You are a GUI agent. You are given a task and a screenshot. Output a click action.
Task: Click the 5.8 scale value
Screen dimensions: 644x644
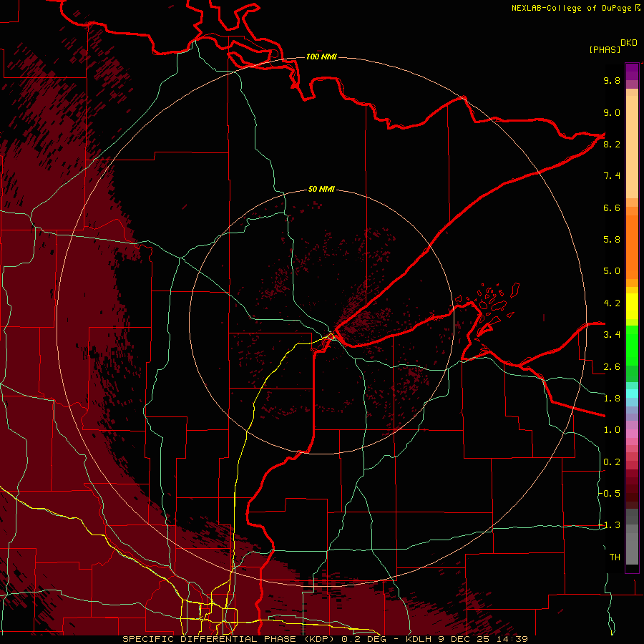click(612, 239)
